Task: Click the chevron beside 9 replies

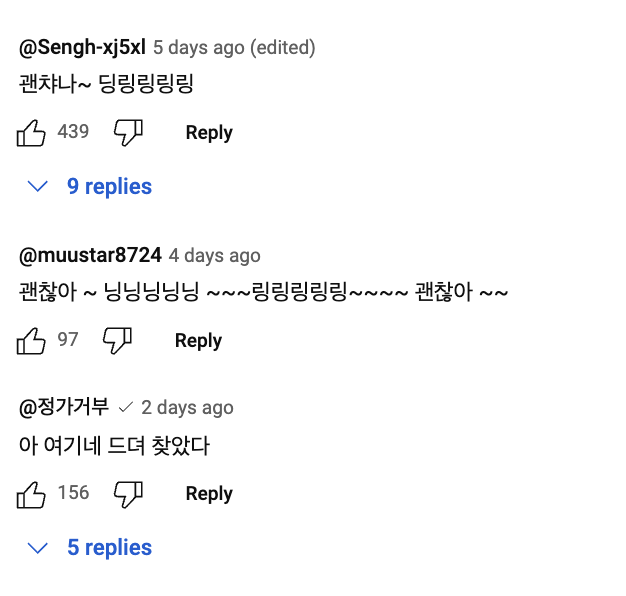Action: [38, 186]
